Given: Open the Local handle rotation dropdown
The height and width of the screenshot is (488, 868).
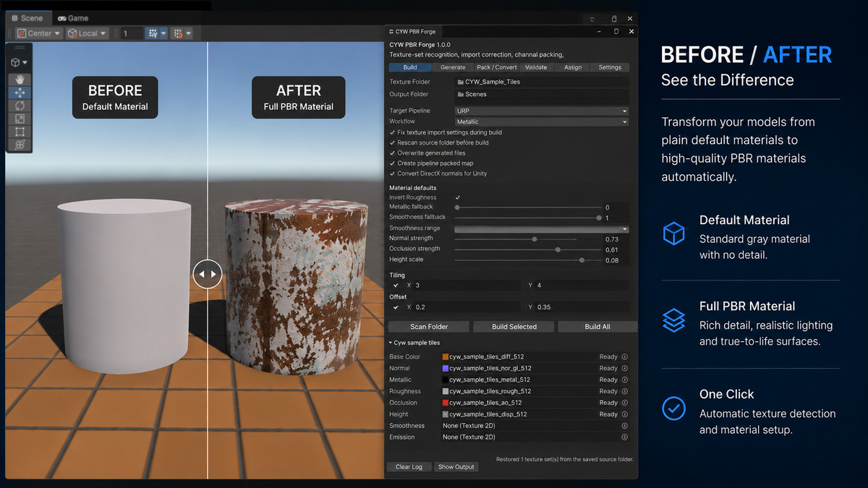Looking at the screenshot, I should [87, 33].
